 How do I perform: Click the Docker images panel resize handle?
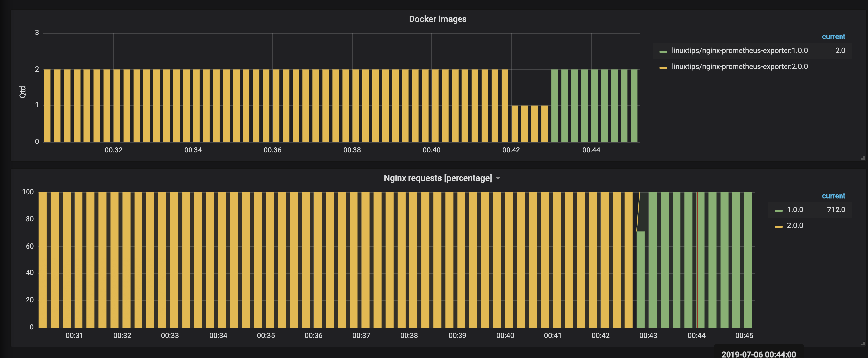pos(863,158)
